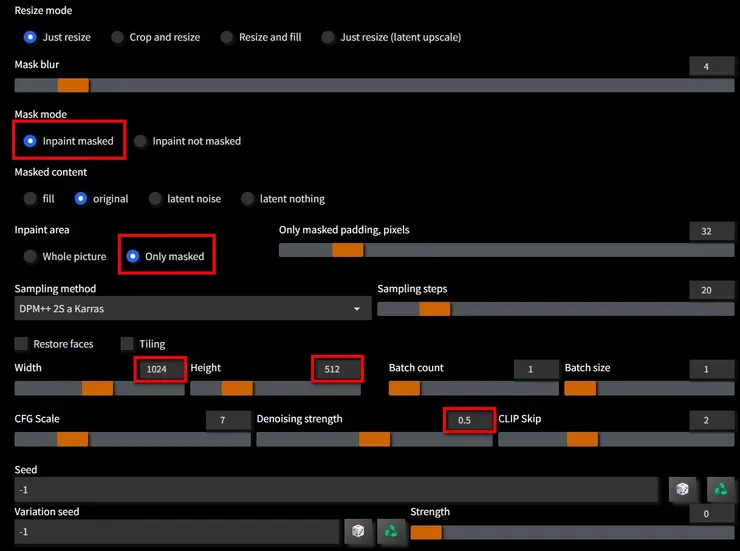740x551 pixels.
Task: Click the Variation seed input field
Action: click(x=177, y=532)
